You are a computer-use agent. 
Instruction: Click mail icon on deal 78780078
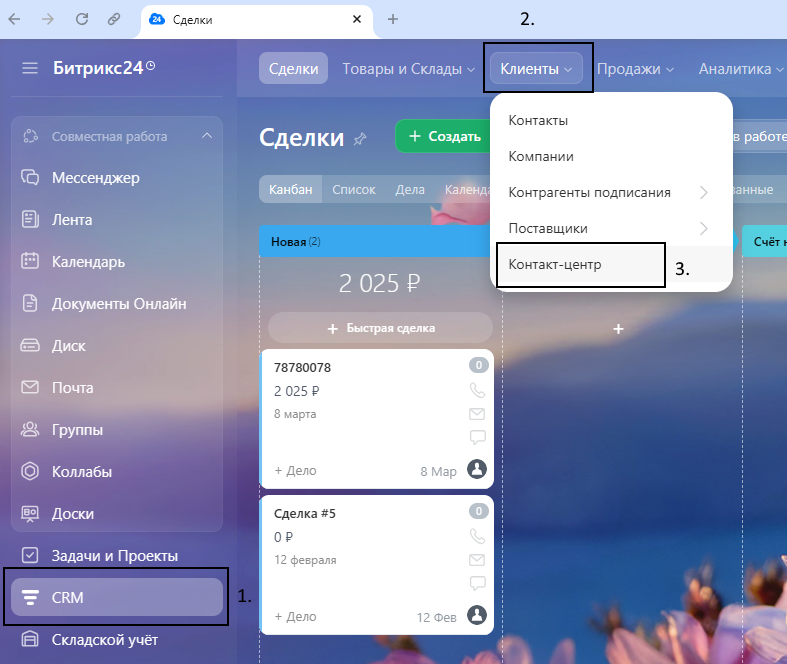point(477,414)
